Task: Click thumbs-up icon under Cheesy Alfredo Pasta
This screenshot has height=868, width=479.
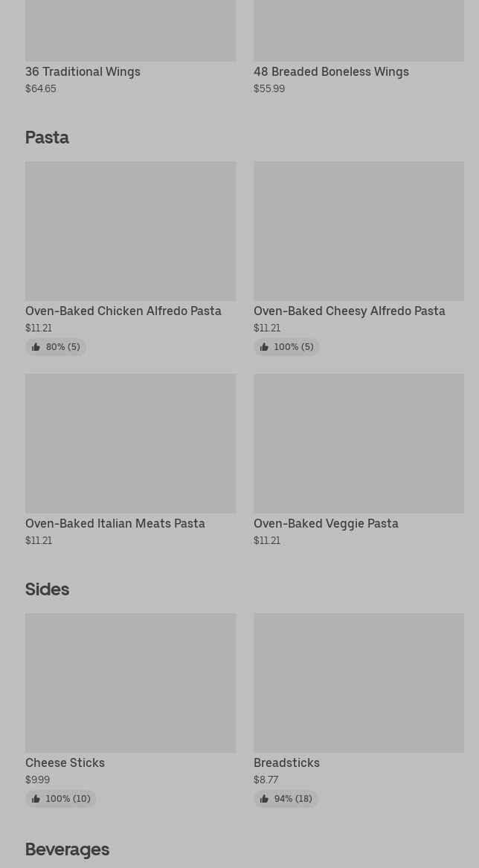Action: tap(264, 347)
